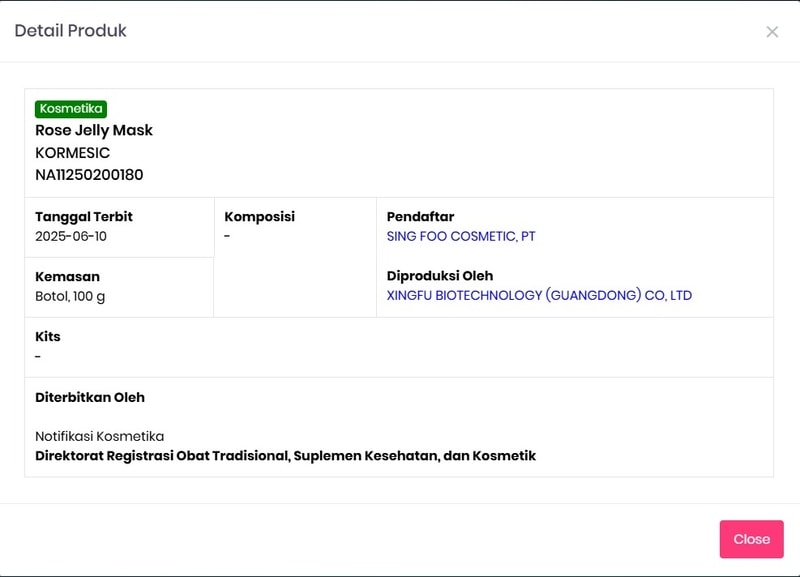Click the Kits label
This screenshot has height=577, width=800.
pyautogui.click(x=48, y=337)
